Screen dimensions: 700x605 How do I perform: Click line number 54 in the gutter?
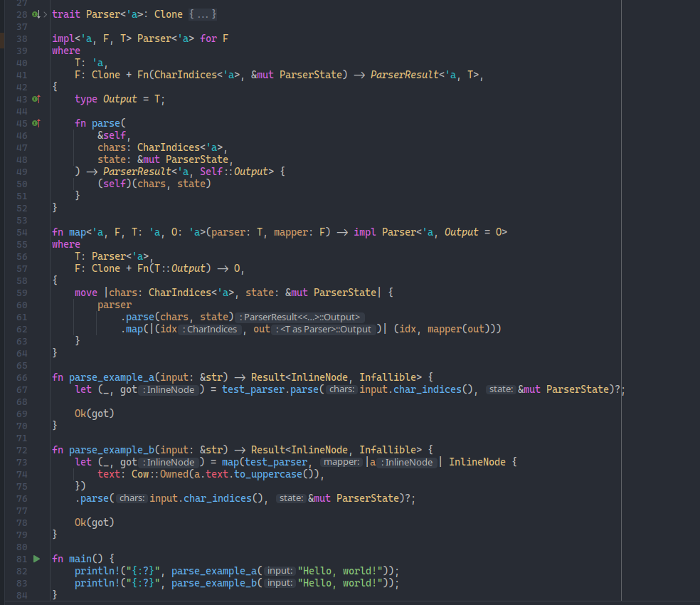(x=22, y=232)
